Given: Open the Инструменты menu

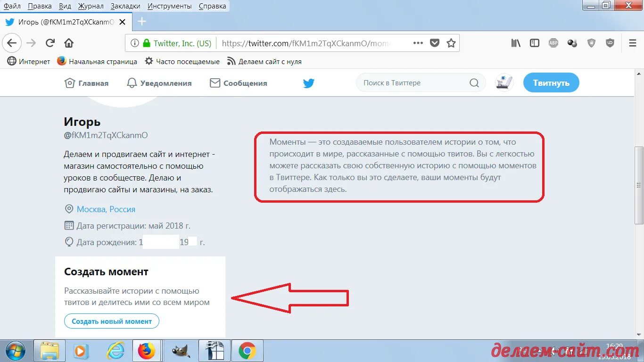Looking at the screenshot, I should coord(170,6).
